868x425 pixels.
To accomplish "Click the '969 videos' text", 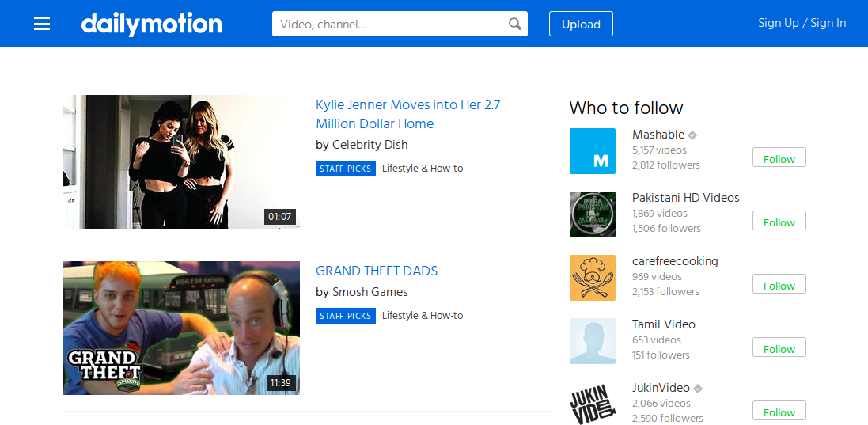I will (x=657, y=276).
